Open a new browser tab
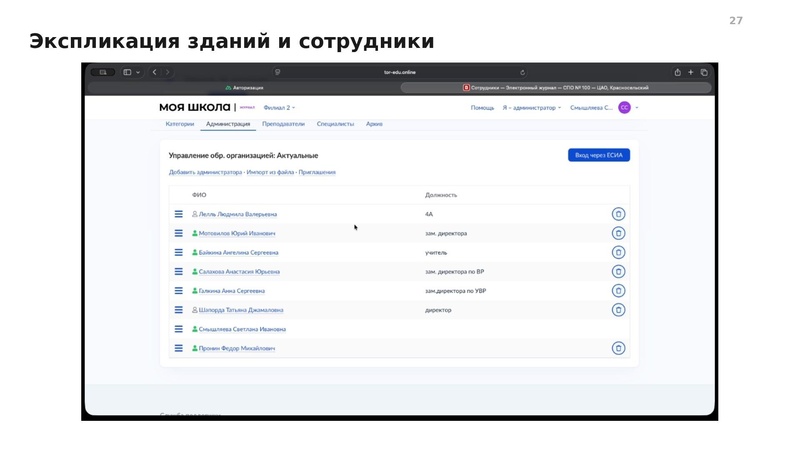 [x=691, y=72]
